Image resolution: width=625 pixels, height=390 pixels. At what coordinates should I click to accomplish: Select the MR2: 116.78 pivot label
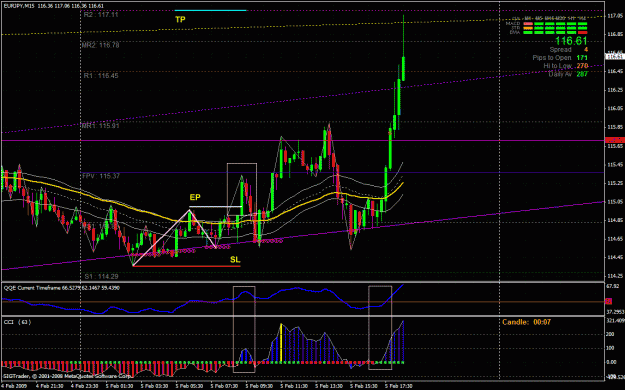pyautogui.click(x=100, y=45)
